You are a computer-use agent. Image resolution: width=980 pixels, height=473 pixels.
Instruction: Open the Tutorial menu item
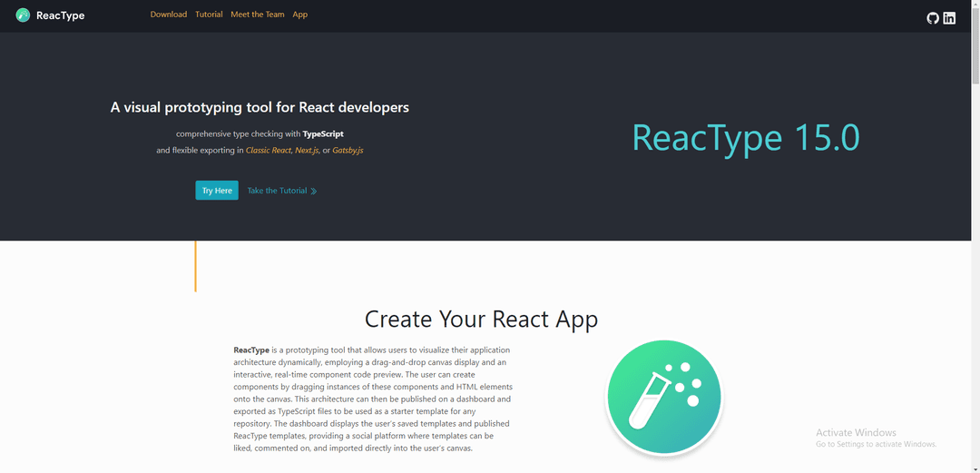click(209, 15)
